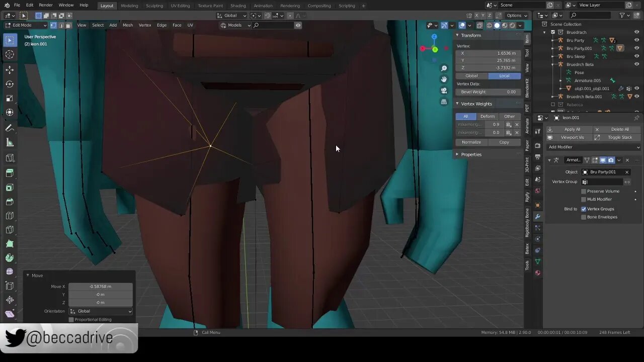Click the Apply All button
Screen dimensions: 644x362
click(x=570, y=129)
